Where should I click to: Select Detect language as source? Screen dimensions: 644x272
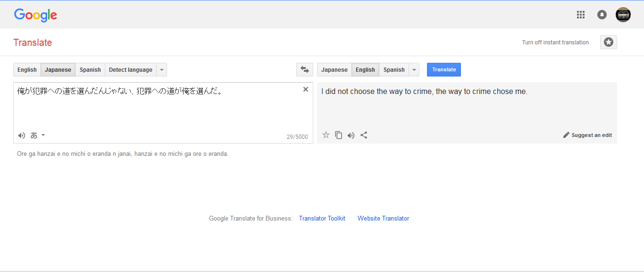131,70
